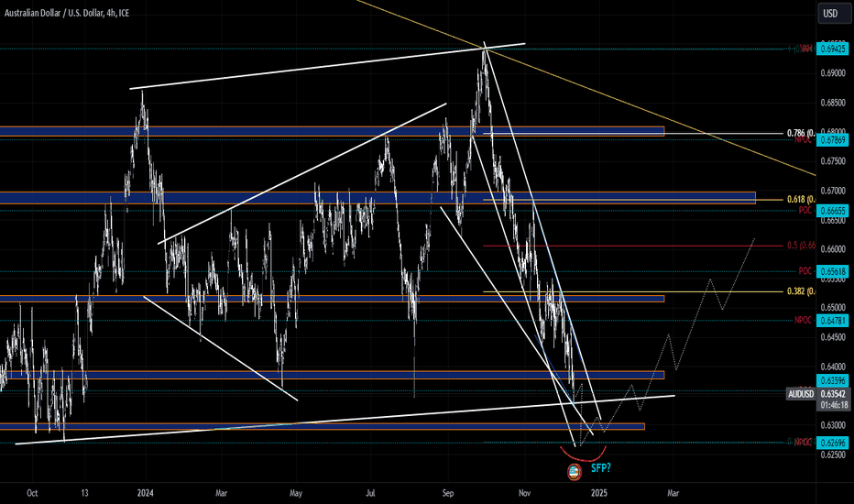Image resolution: width=854 pixels, height=504 pixels.
Task: Select the 0.5 (0.66 Fibonacci level label
Action: 801,246
